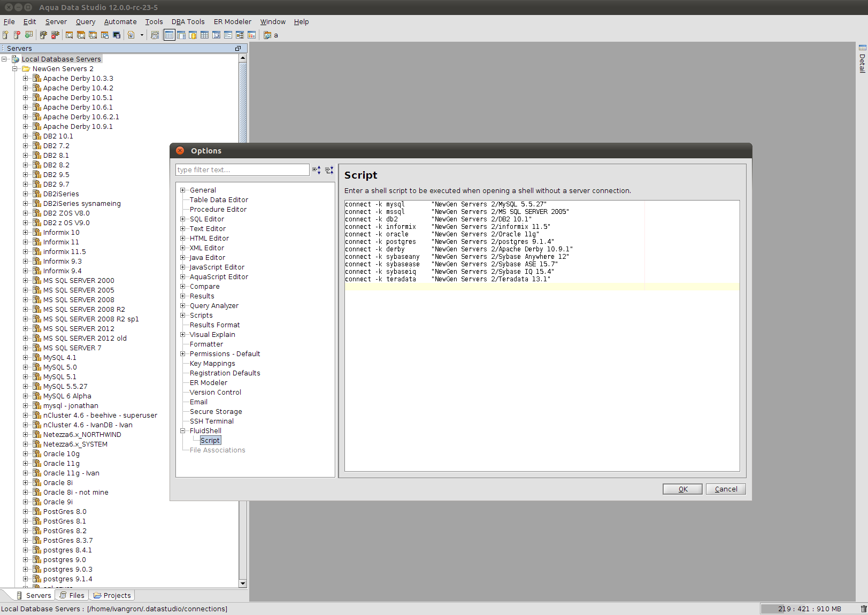The height and width of the screenshot is (615, 868).
Task: Cancel the Options dialog
Action: pyautogui.click(x=726, y=489)
